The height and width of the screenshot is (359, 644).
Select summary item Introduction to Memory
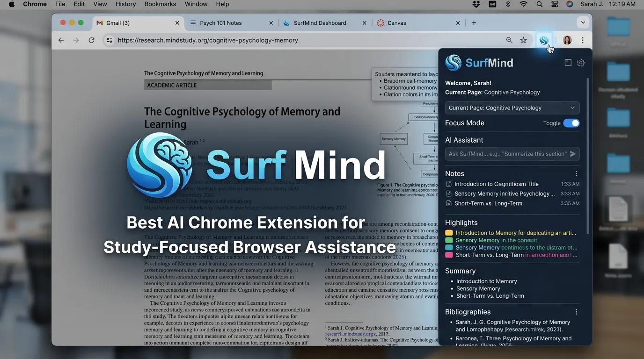[487, 281]
